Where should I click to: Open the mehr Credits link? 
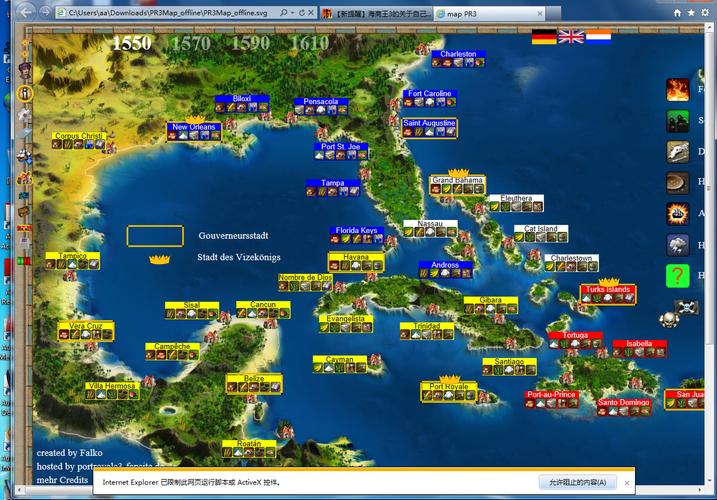click(62, 480)
